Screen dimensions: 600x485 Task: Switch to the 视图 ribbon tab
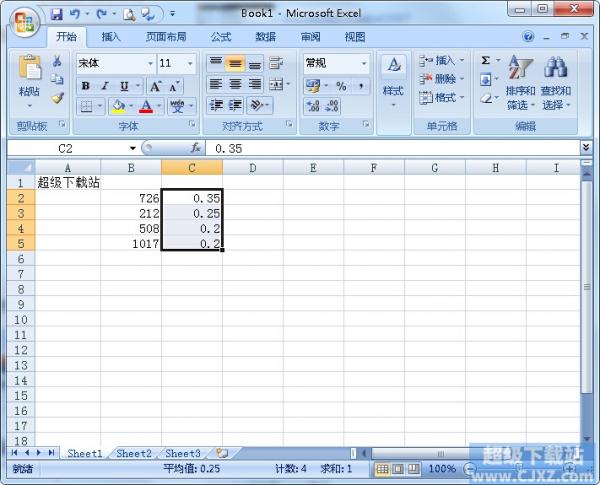coord(355,37)
